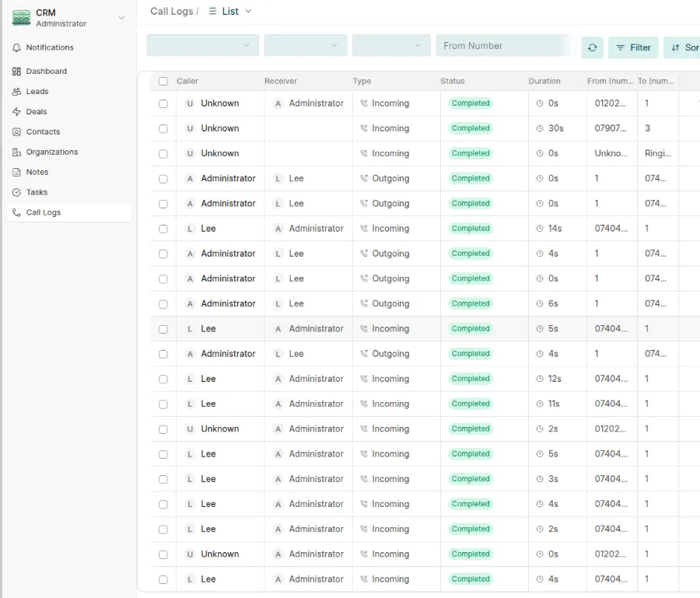This screenshot has height=598, width=700.
Task: Focus the From Number input field
Action: pyautogui.click(x=506, y=46)
